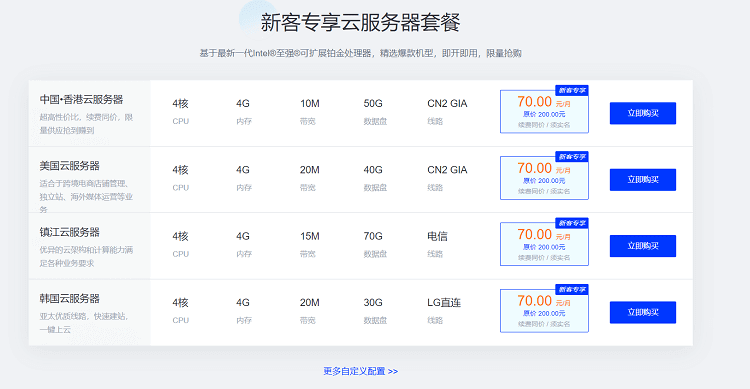Click 原价 200.00元 in 美国 row

click(544, 181)
